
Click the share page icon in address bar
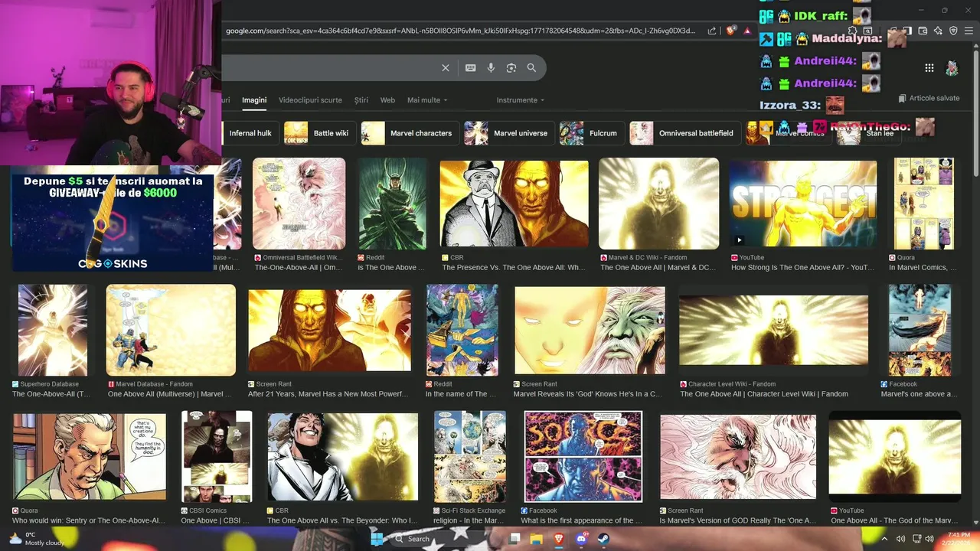point(712,31)
